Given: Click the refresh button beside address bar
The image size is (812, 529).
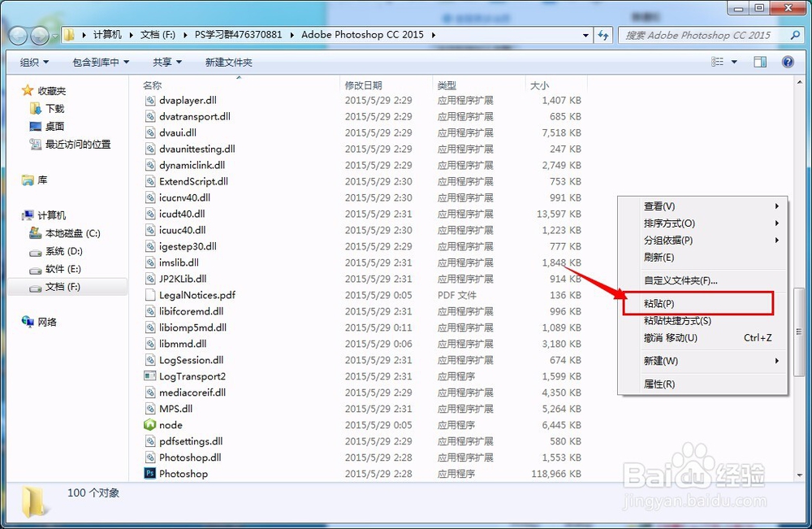Looking at the screenshot, I should 603,35.
